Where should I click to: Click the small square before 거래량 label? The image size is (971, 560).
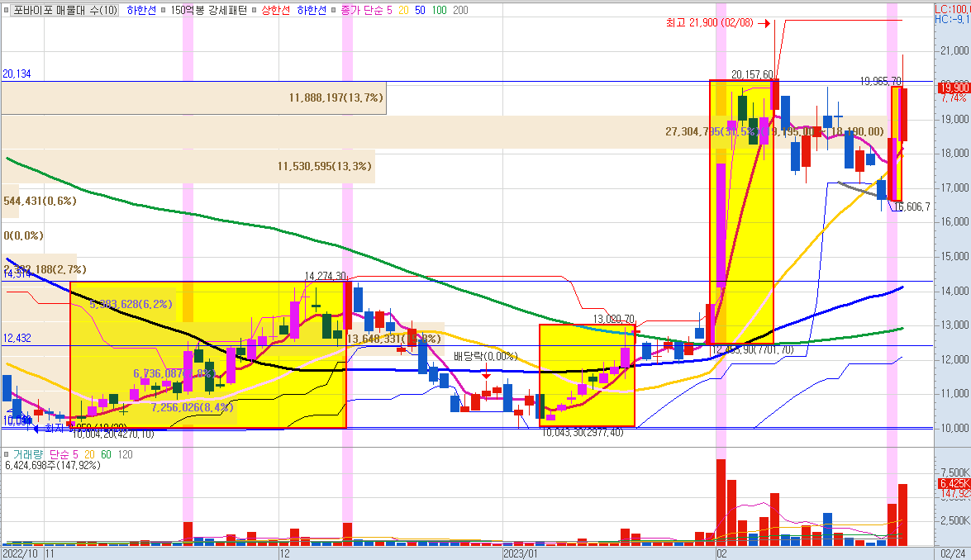[7, 454]
